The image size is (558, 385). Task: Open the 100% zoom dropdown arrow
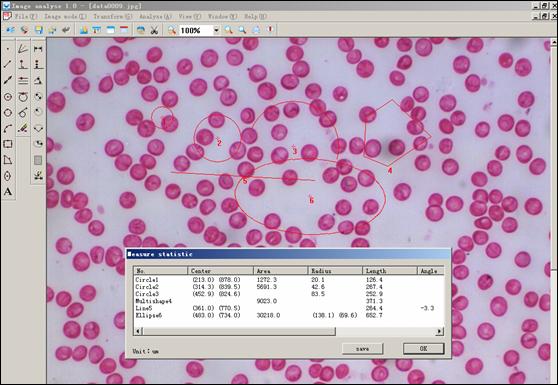216,30
